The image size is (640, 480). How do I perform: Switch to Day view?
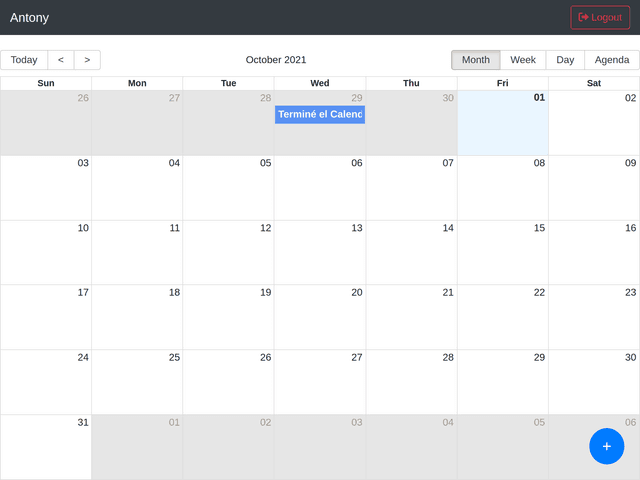coord(565,60)
